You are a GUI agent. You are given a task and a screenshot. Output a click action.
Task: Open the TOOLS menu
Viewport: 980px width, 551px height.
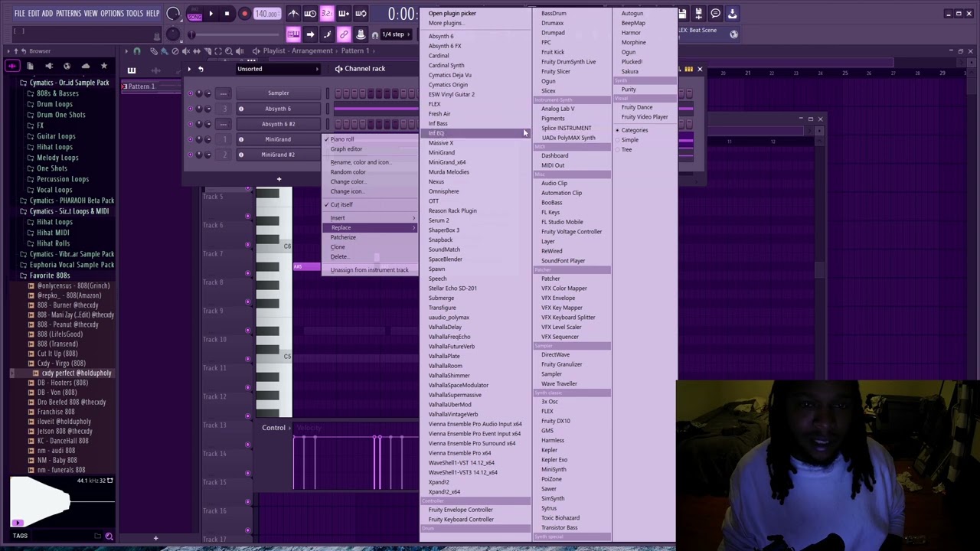pos(135,13)
